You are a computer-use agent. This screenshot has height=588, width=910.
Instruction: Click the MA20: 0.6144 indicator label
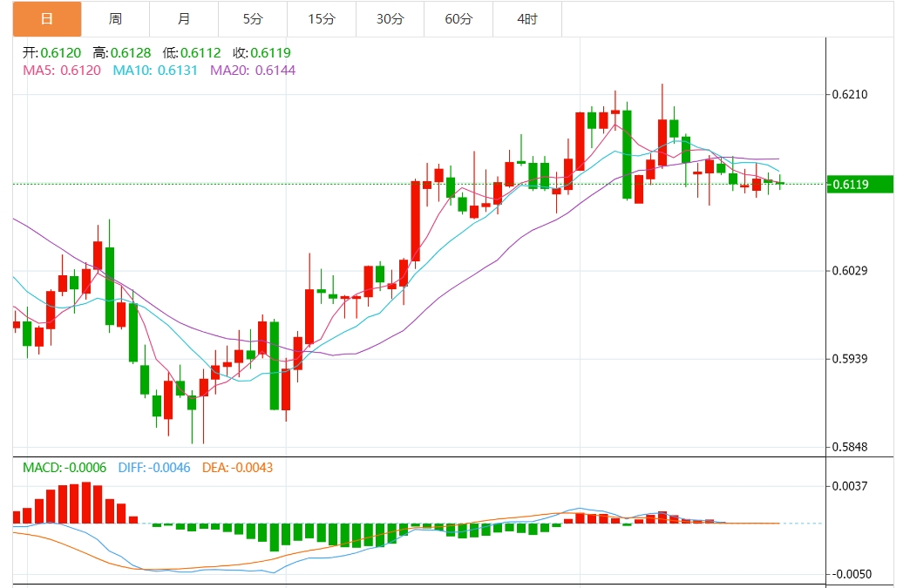[253, 71]
